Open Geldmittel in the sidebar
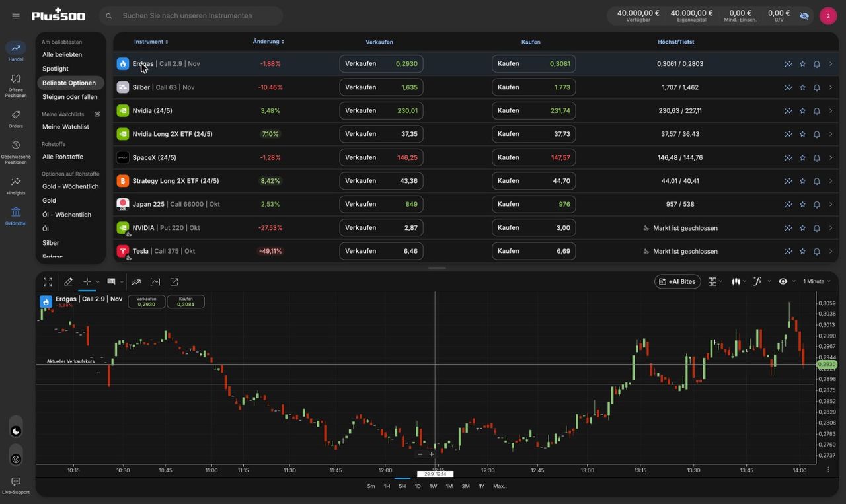Viewport: 846px width, 504px height. tap(16, 216)
